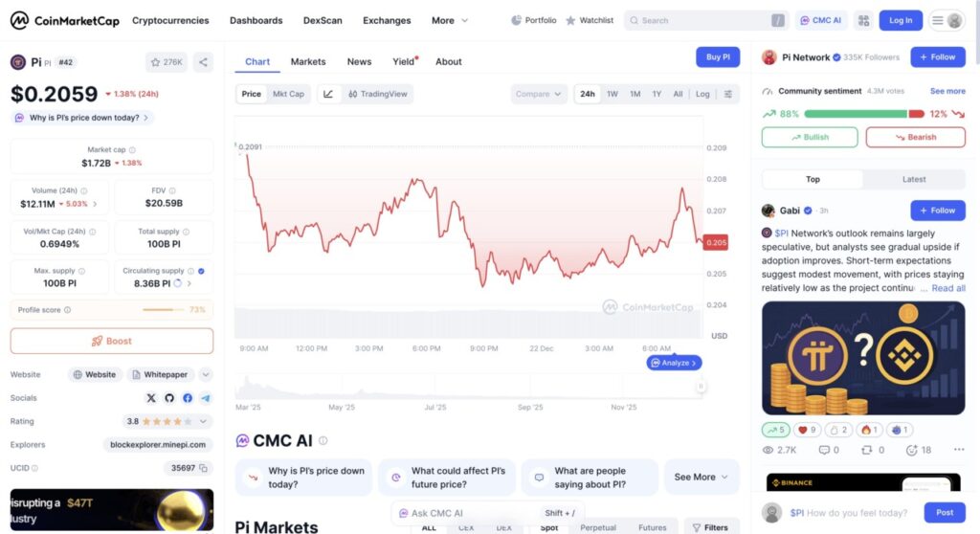Share the Pi coin page
The height and width of the screenshot is (534, 980).
point(203,62)
